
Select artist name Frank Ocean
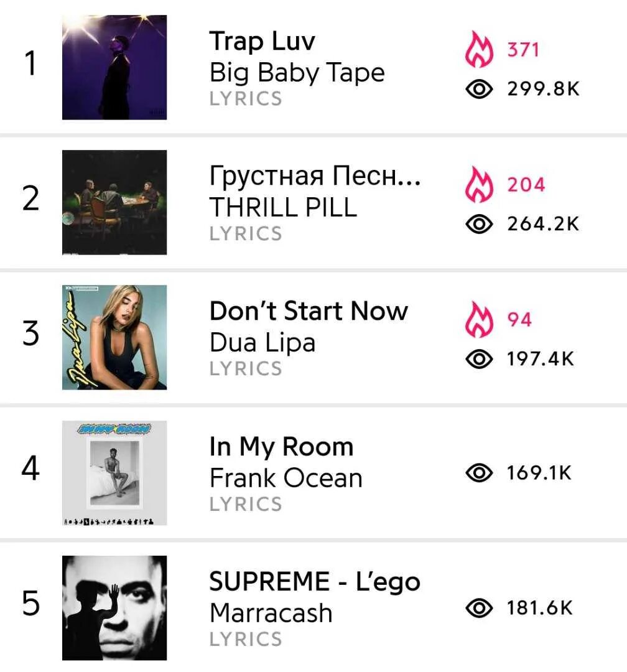[x=286, y=478]
